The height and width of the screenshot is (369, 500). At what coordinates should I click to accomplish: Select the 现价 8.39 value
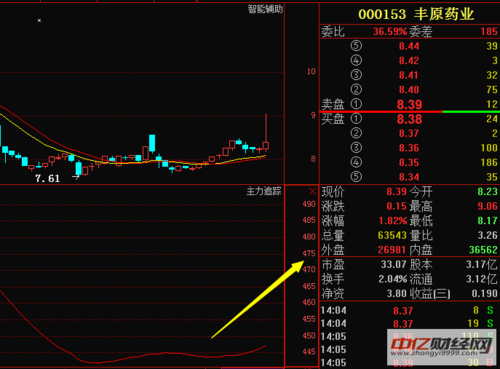click(396, 192)
